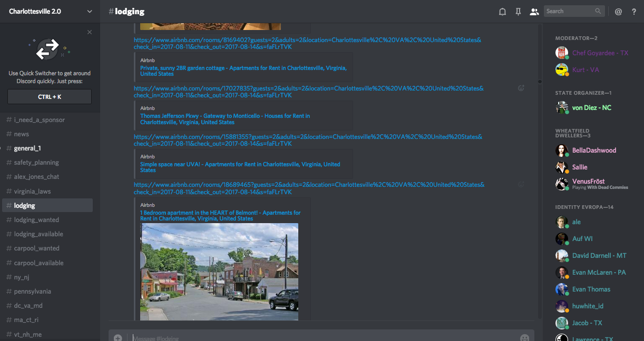Click the emoji picker in message box

(524, 338)
